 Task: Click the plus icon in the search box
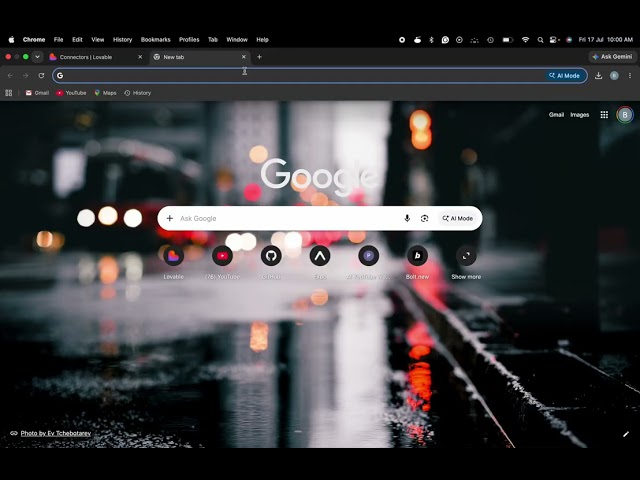170,218
